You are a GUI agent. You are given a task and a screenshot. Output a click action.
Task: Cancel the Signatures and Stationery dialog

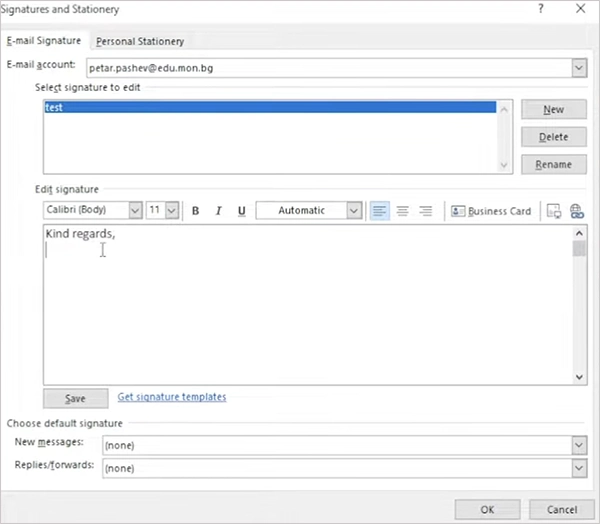562,509
